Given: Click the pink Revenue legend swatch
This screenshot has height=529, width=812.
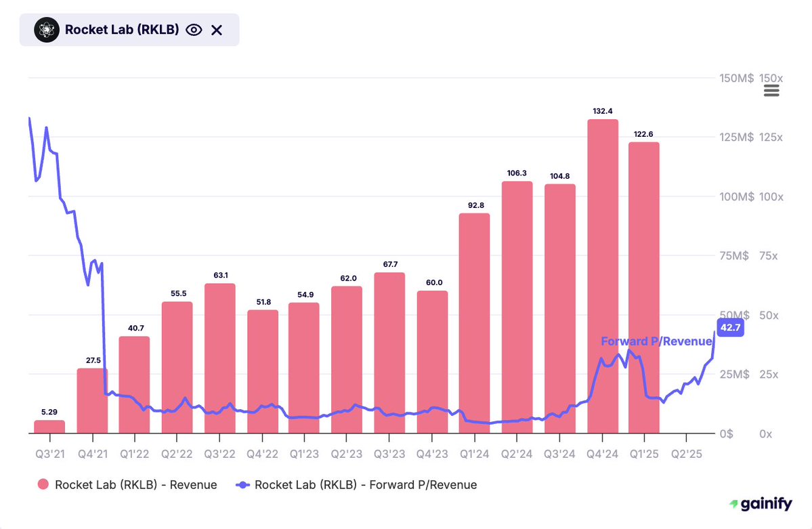Looking at the screenshot, I should click(43, 484).
